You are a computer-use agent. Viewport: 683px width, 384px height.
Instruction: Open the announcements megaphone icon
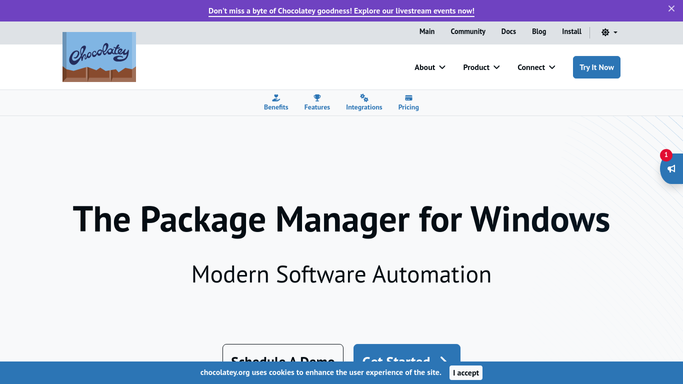point(672,169)
